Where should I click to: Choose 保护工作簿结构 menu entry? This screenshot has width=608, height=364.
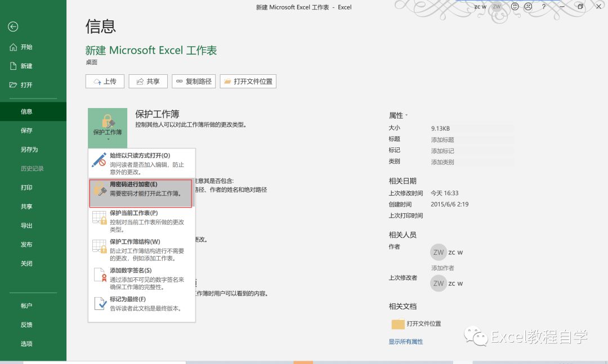tap(142, 250)
